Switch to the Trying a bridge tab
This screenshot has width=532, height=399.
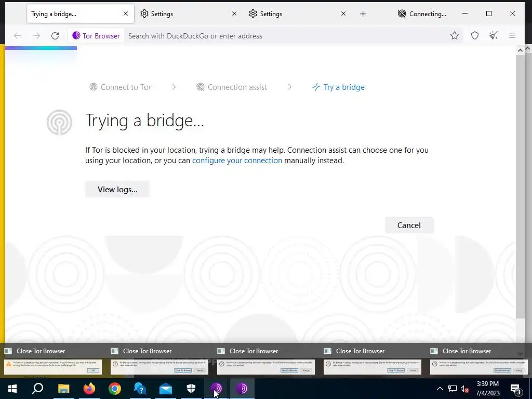81,14
